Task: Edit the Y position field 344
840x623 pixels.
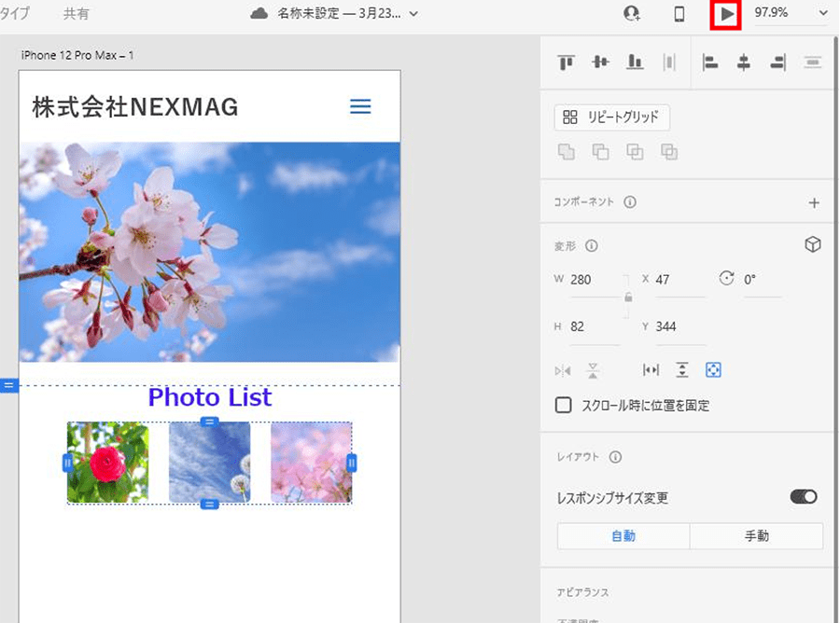Action: tap(680, 327)
